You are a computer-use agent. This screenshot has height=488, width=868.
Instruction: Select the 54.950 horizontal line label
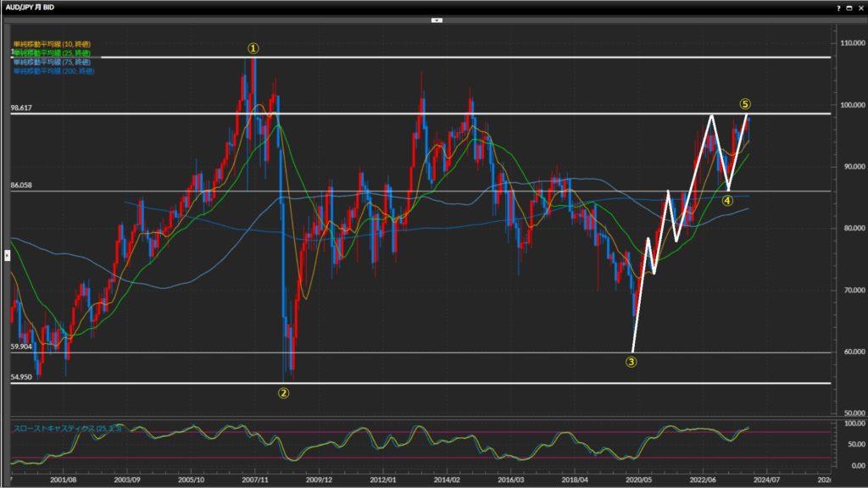pyautogui.click(x=21, y=376)
